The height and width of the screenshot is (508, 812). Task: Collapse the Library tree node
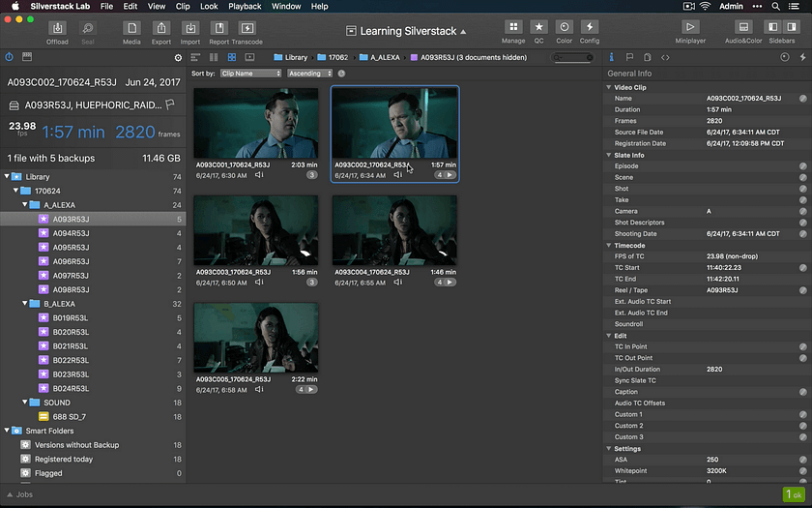click(x=7, y=176)
